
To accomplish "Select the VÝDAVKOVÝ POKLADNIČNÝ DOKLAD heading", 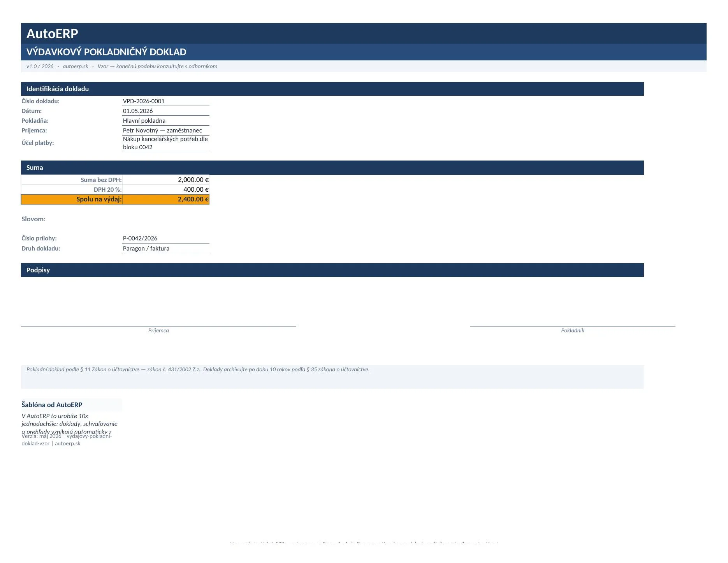I will (x=106, y=52).
